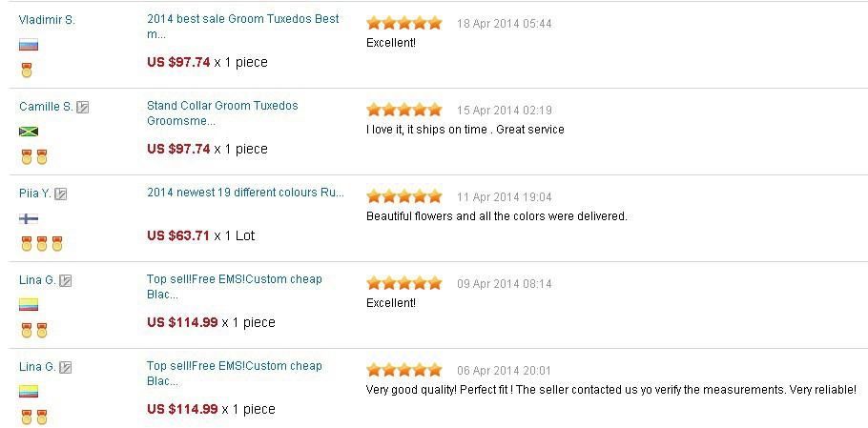
Task: Open Piia Y. buyer profile
Action: tap(35, 194)
